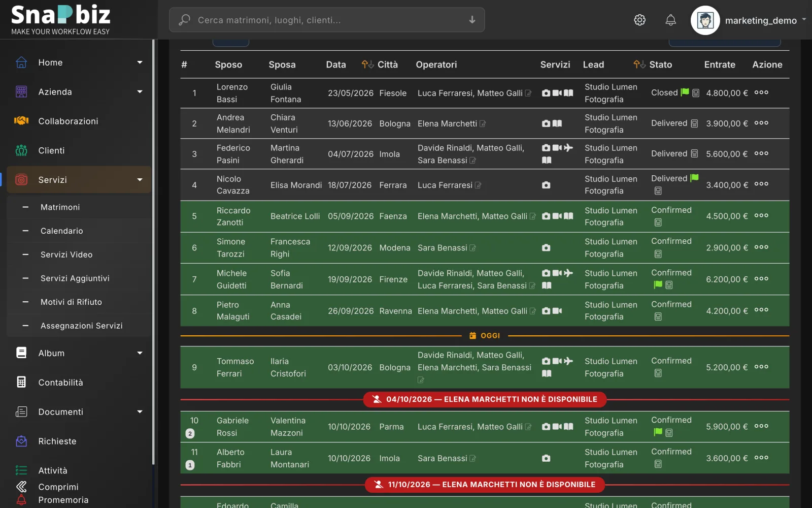The width and height of the screenshot is (812, 508).
Task: Click the Contabilità calculator icon
Action: click(x=21, y=382)
